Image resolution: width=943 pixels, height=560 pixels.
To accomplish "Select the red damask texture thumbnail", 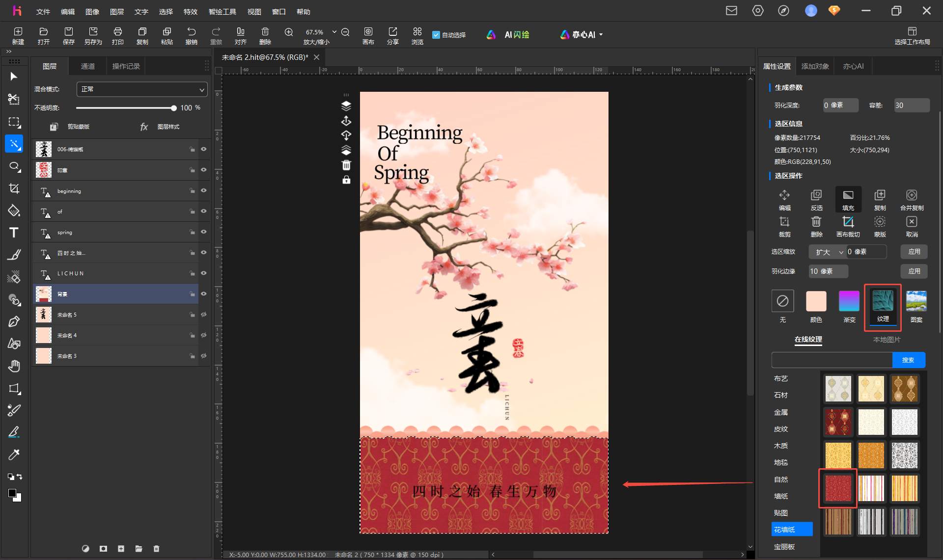I will [x=838, y=488].
